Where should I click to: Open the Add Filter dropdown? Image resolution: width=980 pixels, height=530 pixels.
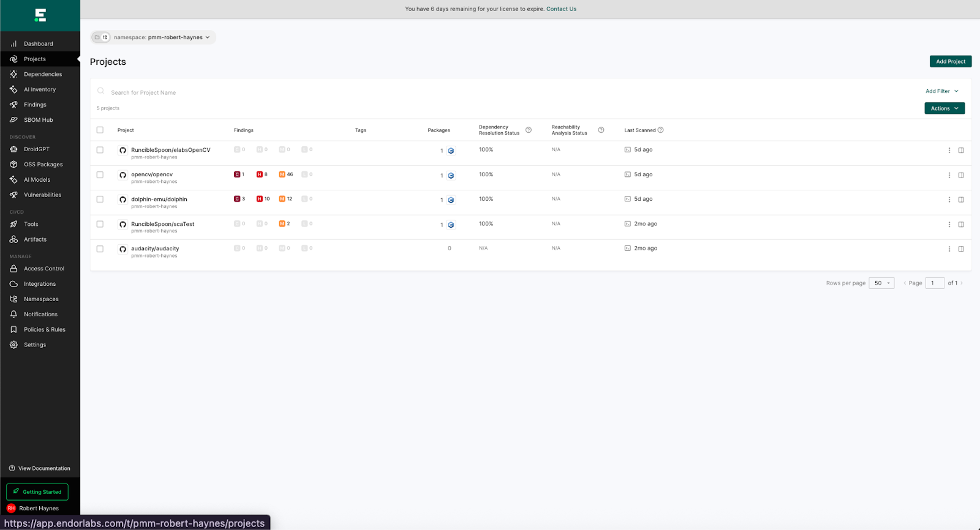point(942,91)
